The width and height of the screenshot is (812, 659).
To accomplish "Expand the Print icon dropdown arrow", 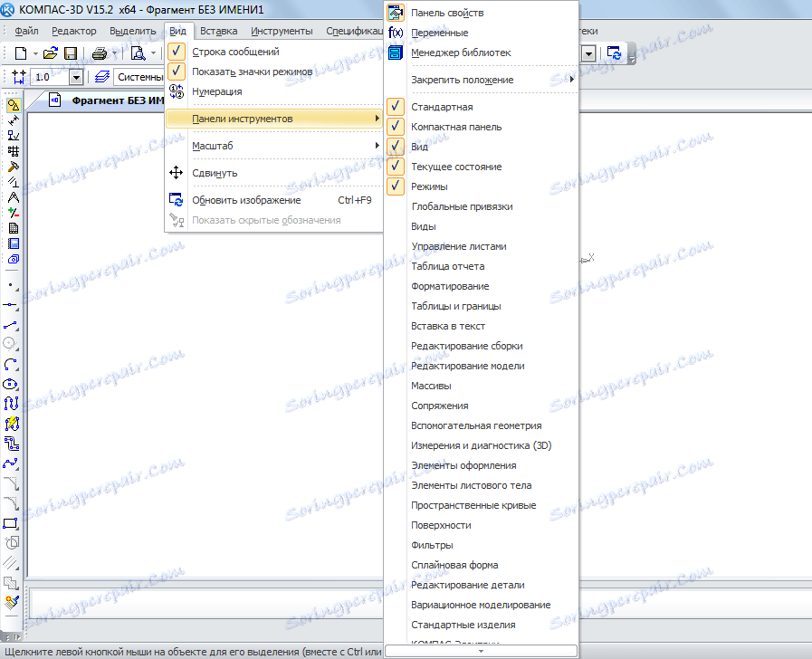I will pyautogui.click(x=114, y=53).
